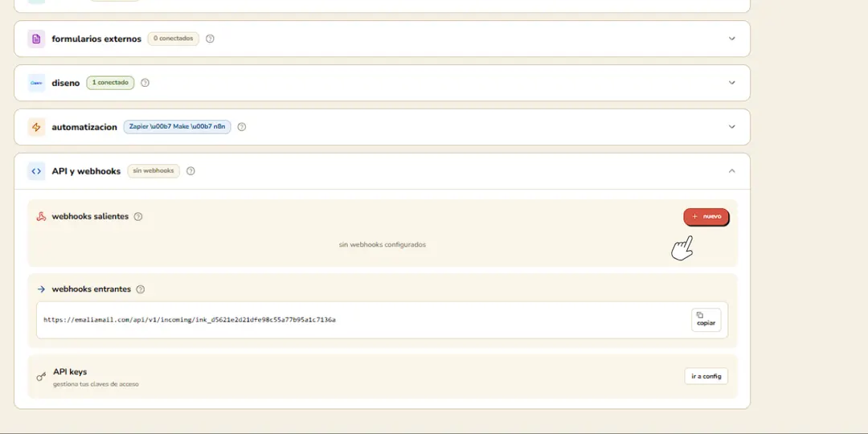This screenshot has width=868, height=434.
Task: Click the automatizacion lightning bolt icon
Action: (x=36, y=127)
